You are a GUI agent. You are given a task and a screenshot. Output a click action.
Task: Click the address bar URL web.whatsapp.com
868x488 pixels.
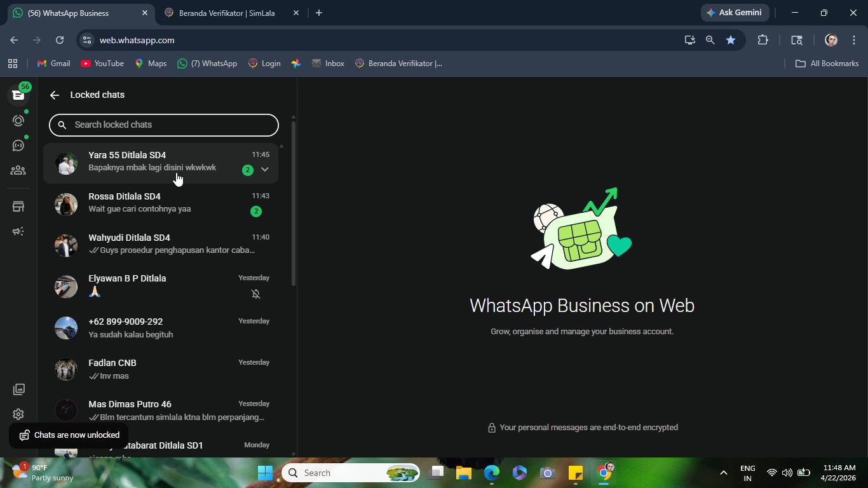pos(137,40)
